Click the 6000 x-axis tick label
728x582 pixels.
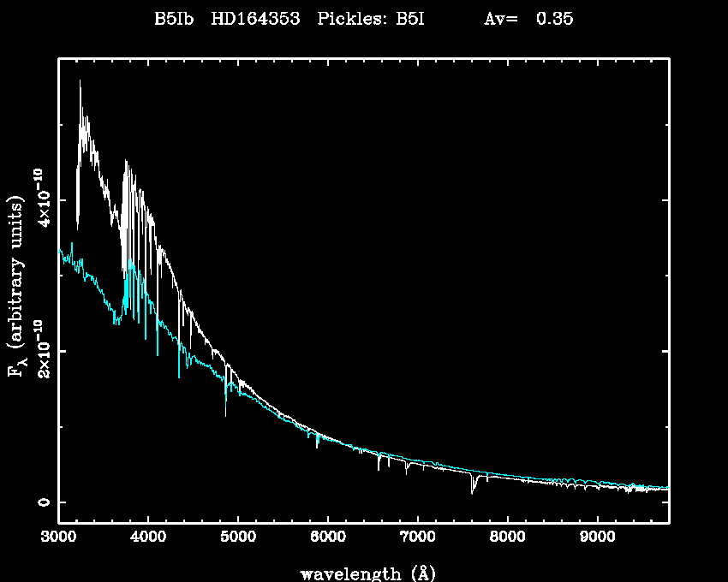click(327, 537)
